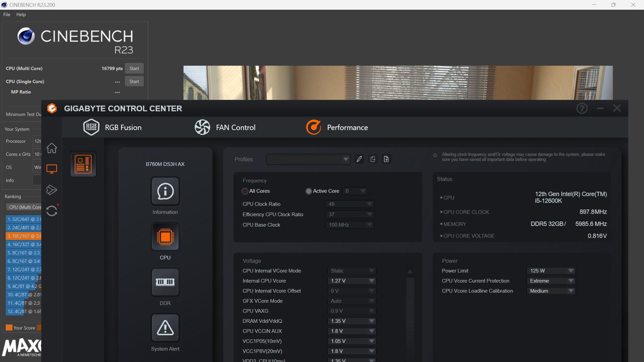Screen dimensions: 644x362
Task: Open the home icon in Gigabyte sidebar
Action: 52,148
